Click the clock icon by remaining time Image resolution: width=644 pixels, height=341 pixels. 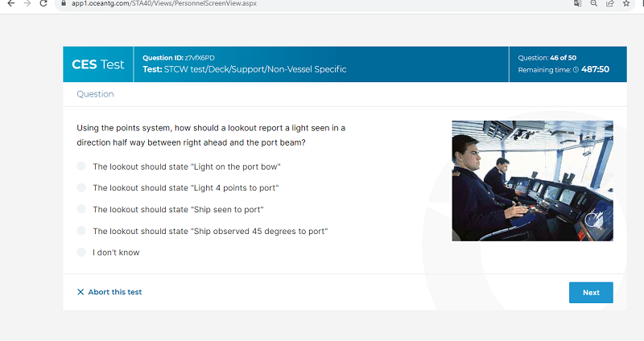(576, 70)
